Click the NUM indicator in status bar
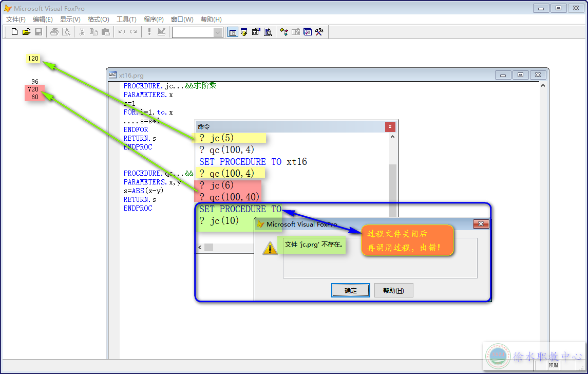The width and height of the screenshot is (588, 374). [x=554, y=365]
